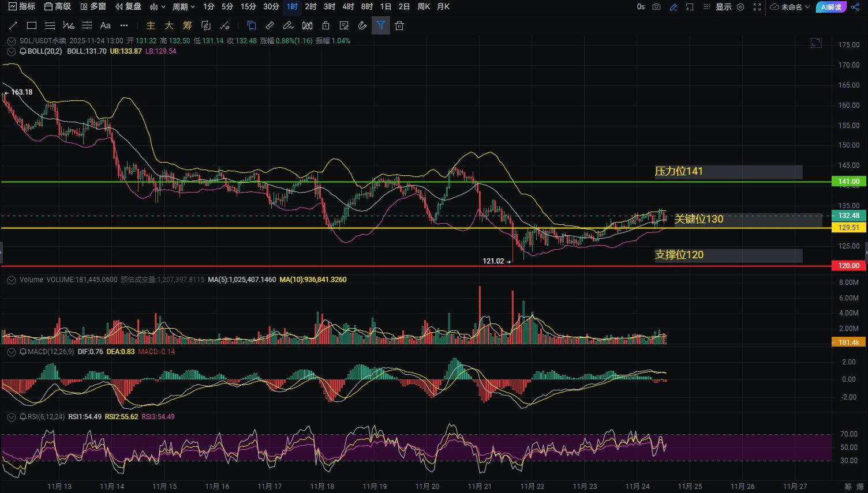Select the trend line drawing tool
This screenshot has width=868, height=493.
13,25
